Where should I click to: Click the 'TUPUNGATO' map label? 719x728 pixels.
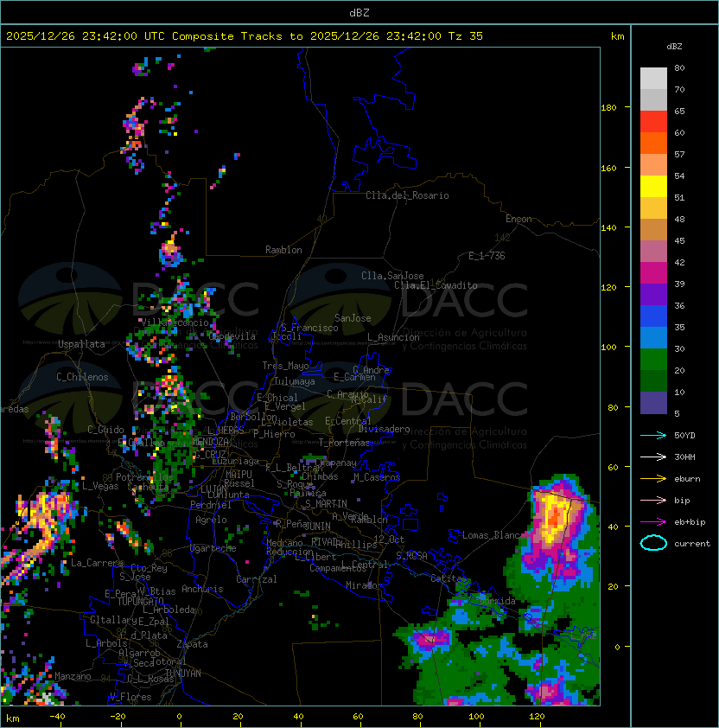click(140, 601)
